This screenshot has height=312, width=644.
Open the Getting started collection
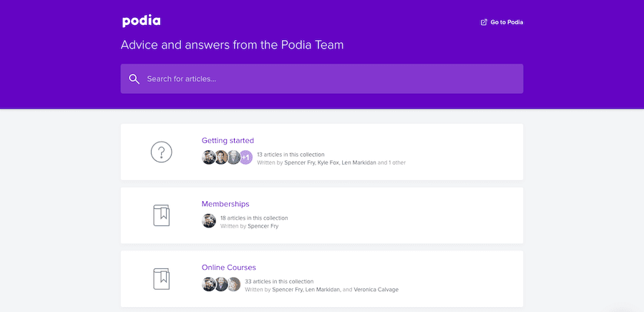click(228, 140)
